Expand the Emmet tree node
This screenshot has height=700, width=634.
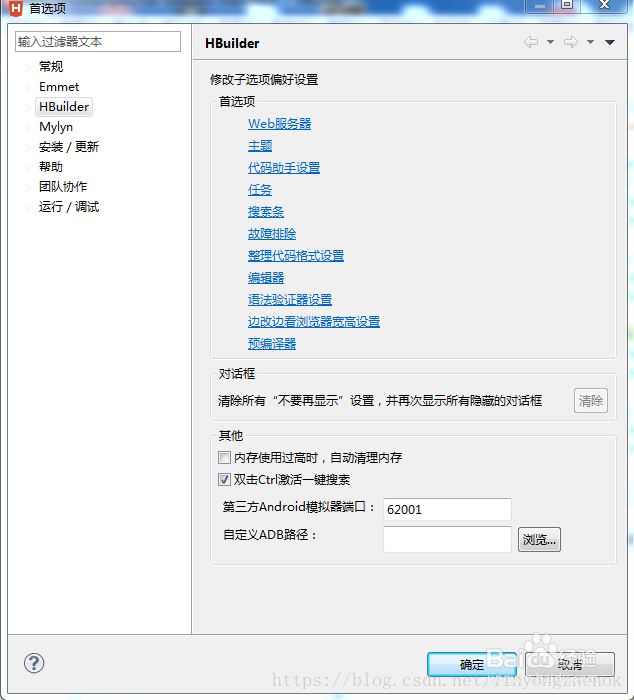28,87
